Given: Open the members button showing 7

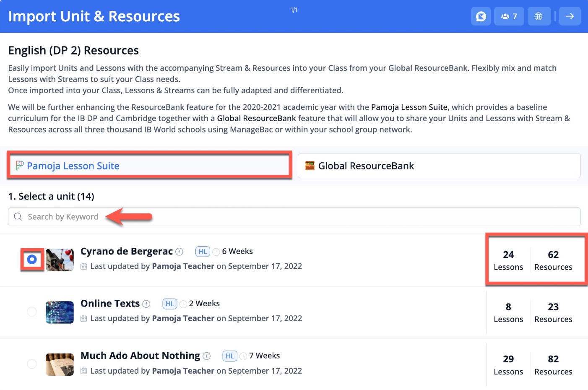Looking at the screenshot, I should click(509, 16).
